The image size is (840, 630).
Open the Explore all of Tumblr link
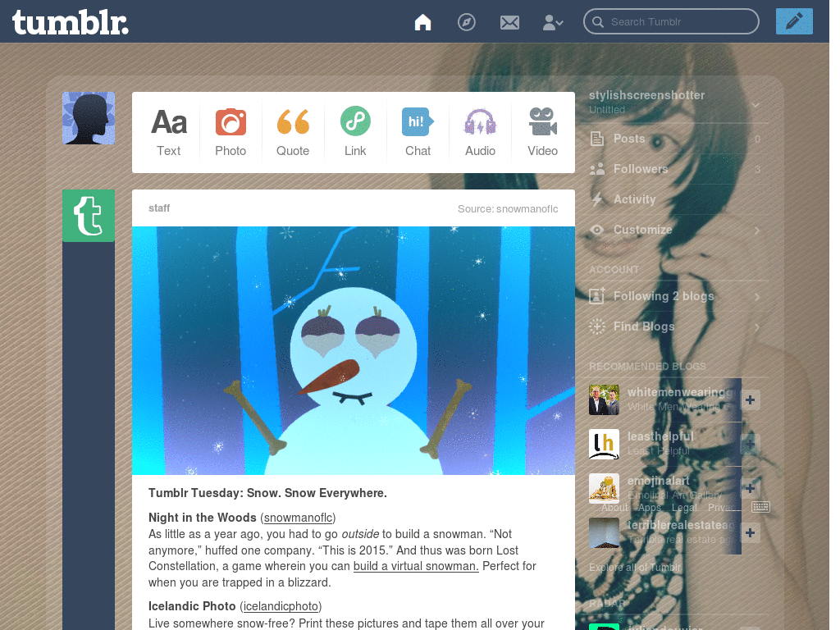(635, 568)
